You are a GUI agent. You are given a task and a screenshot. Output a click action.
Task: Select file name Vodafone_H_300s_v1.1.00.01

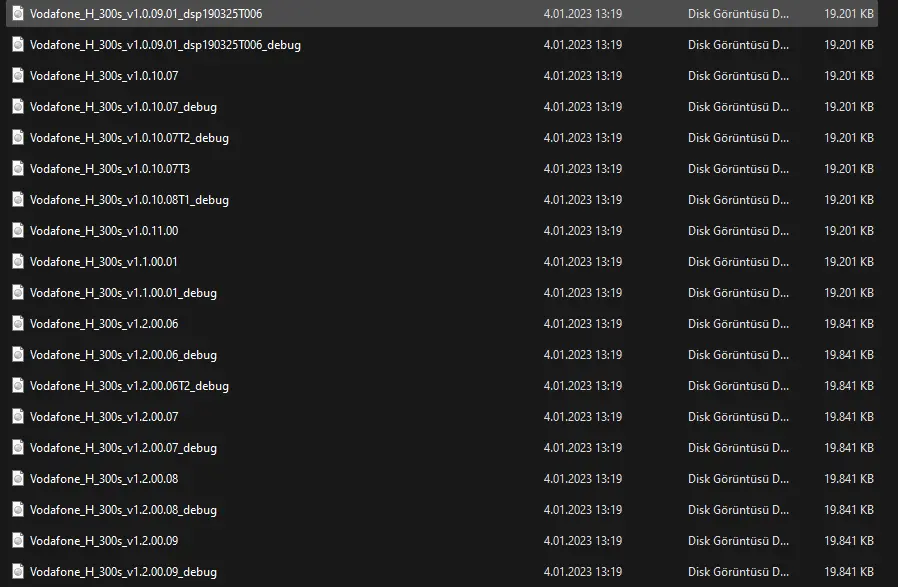(x=103, y=261)
